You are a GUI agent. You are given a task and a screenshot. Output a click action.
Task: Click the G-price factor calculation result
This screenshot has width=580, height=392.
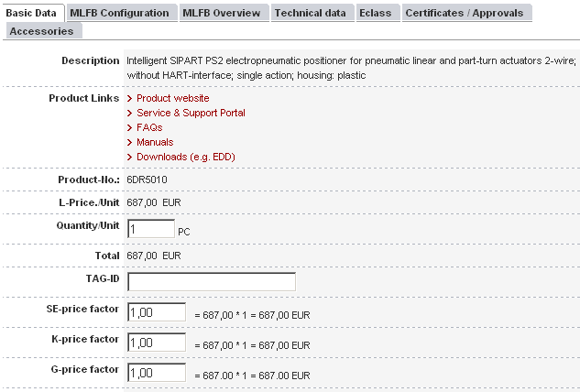coord(252,376)
